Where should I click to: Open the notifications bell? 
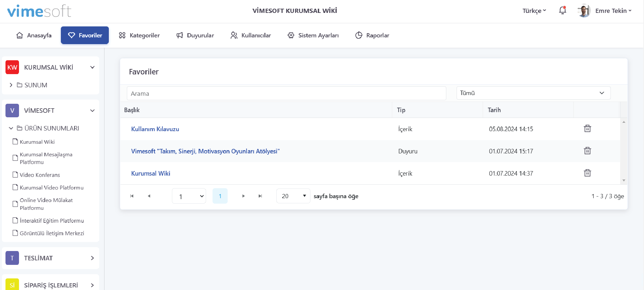click(x=563, y=11)
